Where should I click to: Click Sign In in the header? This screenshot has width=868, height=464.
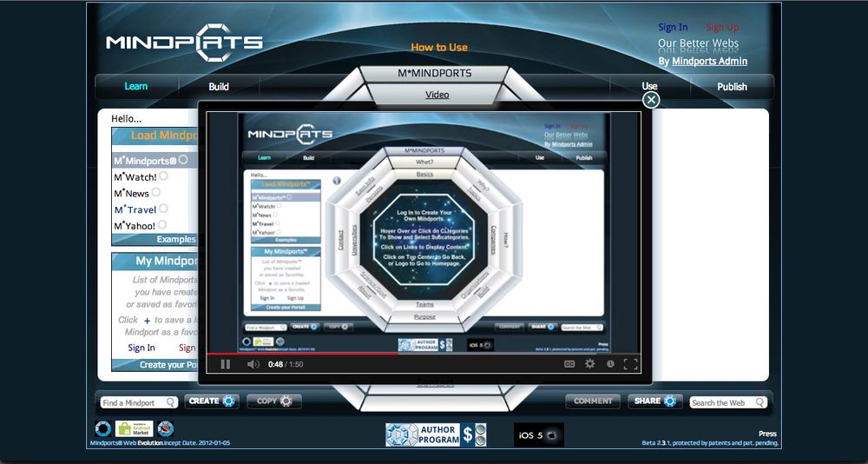pyautogui.click(x=673, y=27)
